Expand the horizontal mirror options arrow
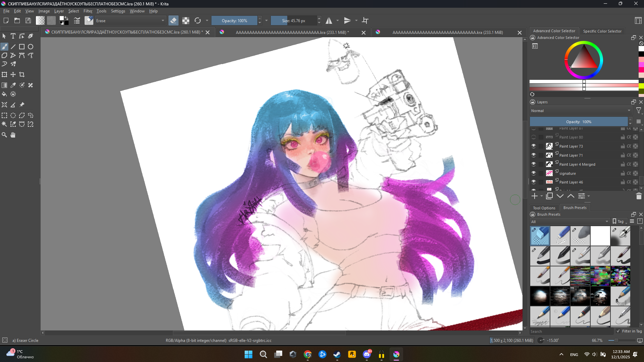The height and width of the screenshot is (362, 644). tap(338, 20)
